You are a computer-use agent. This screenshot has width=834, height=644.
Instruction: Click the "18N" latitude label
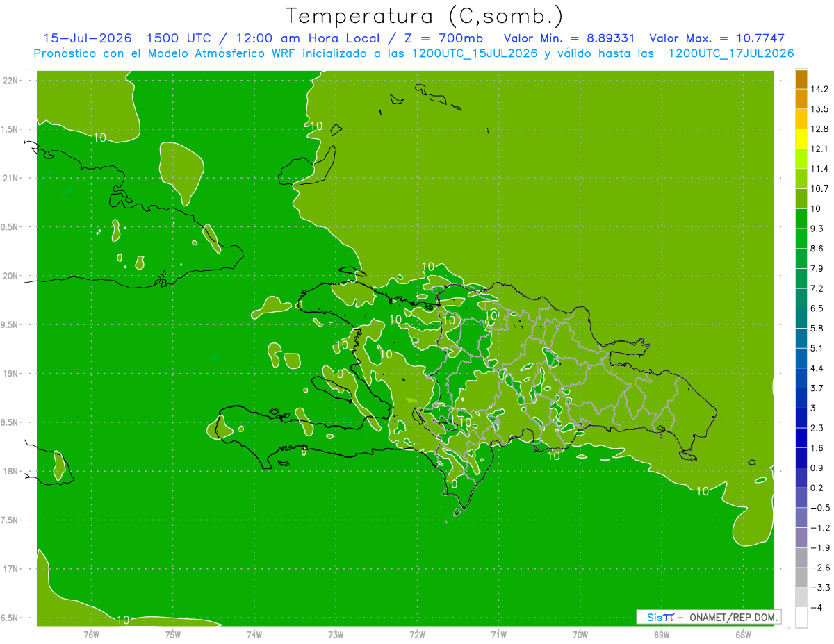click(11, 471)
